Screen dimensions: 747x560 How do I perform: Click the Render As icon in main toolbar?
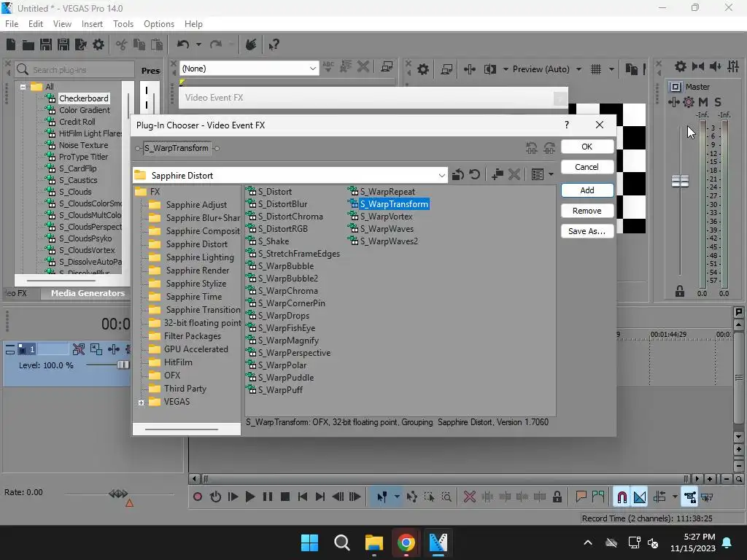[x=81, y=44]
